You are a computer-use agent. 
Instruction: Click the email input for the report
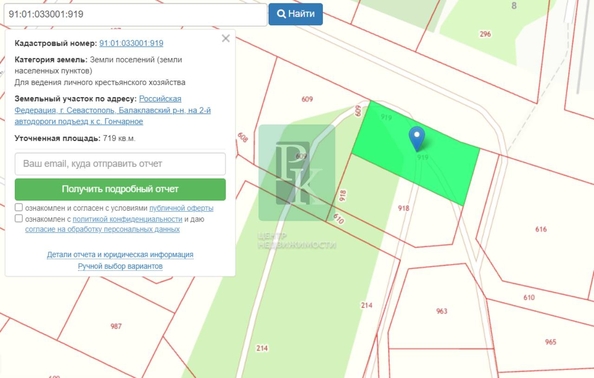click(x=120, y=164)
